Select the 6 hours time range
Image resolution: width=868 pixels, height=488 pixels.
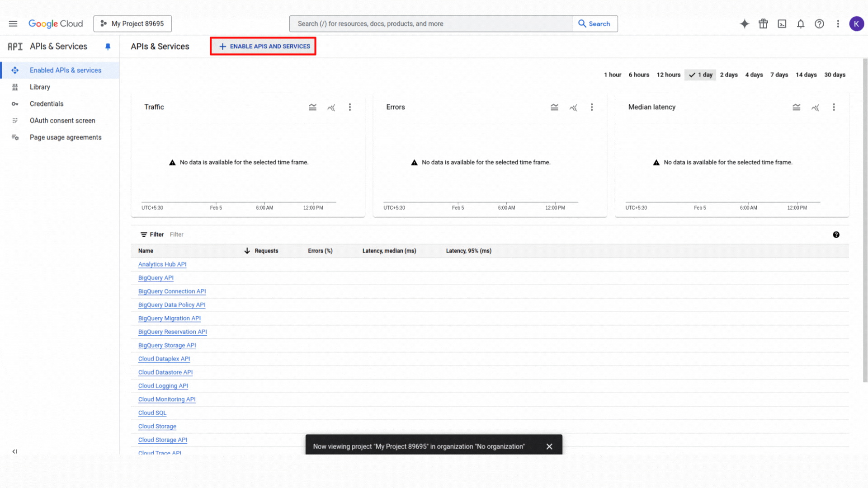click(639, 75)
